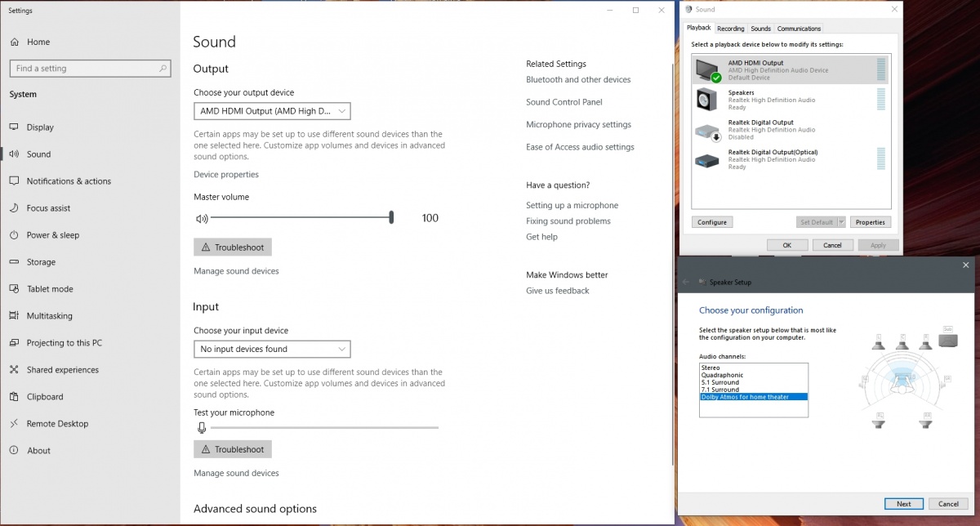Screen dimensions: 980x526
Task: Click the Focus assist moon icon
Action: pos(14,208)
